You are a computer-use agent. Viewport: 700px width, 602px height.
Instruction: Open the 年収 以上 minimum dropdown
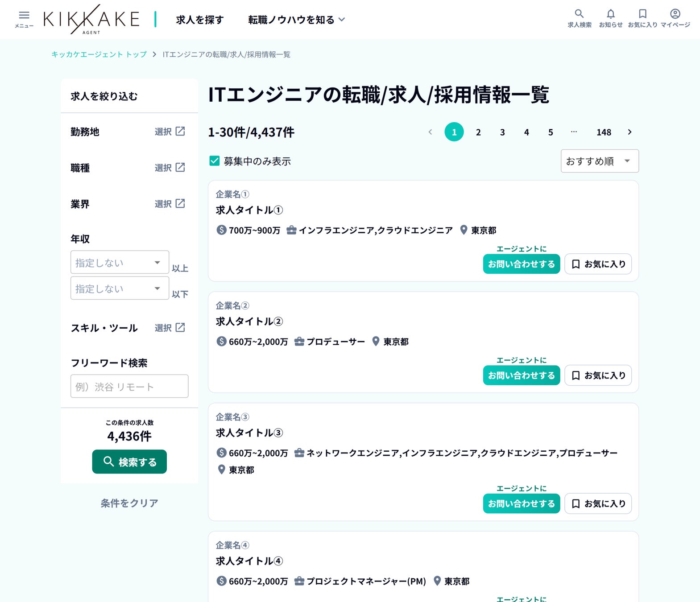click(120, 263)
